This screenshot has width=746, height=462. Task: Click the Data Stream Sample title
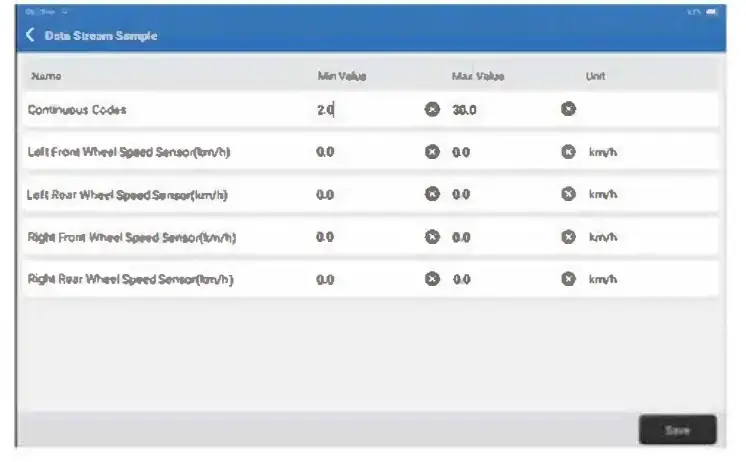click(x=101, y=36)
